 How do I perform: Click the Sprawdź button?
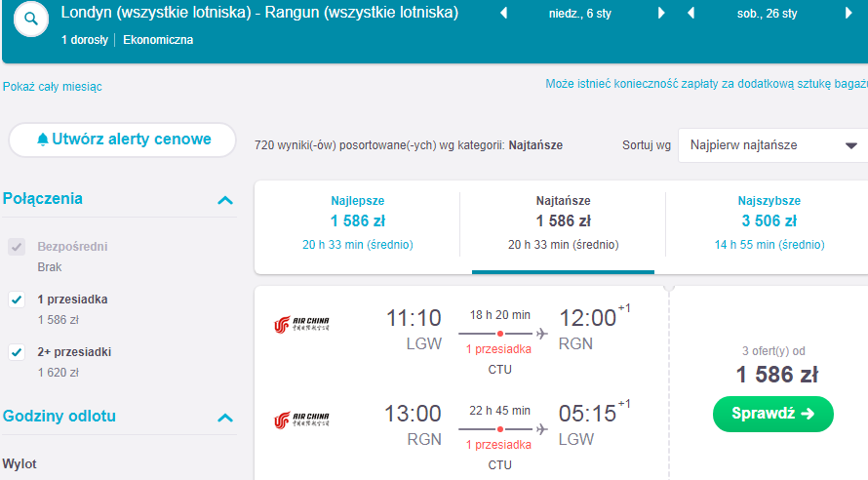(772, 414)
